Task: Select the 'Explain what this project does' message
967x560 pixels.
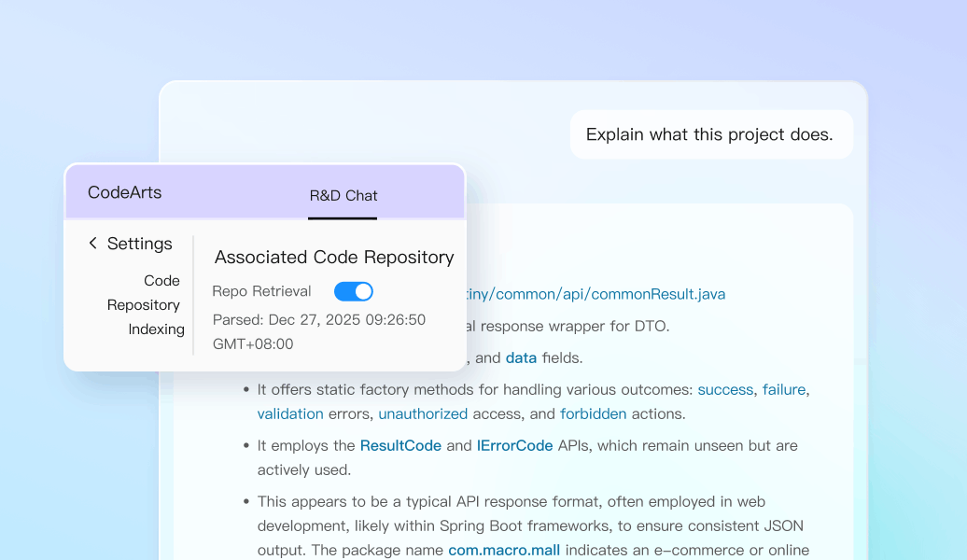Action: (708, 134)
